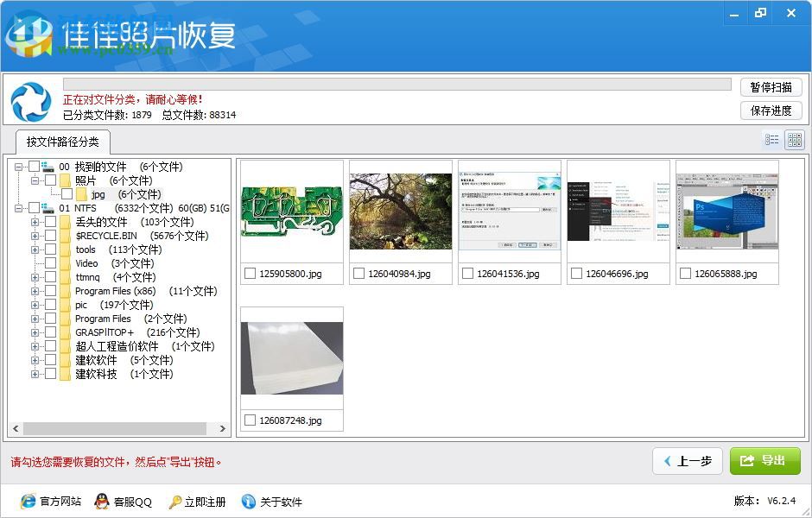The width and height of the screenshot is (812, 518).
Task: Select the 按文件路径分类 tab
Action: (62, 142)
